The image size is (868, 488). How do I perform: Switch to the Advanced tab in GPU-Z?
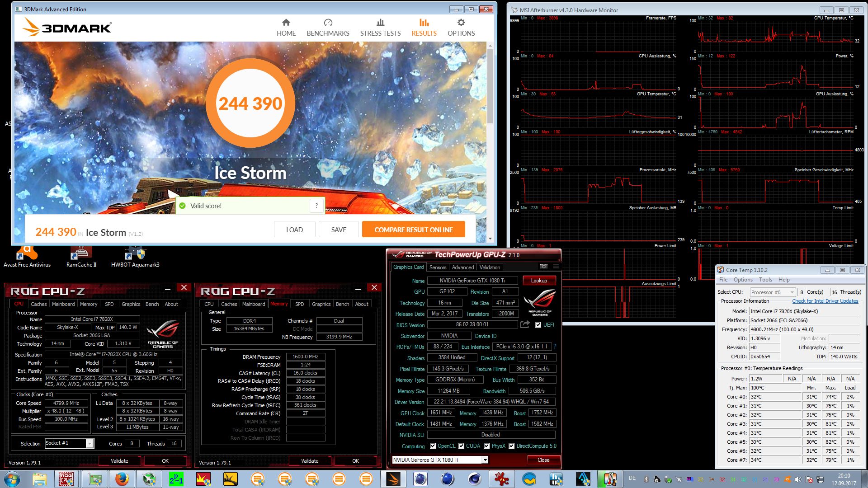[463, 267]
